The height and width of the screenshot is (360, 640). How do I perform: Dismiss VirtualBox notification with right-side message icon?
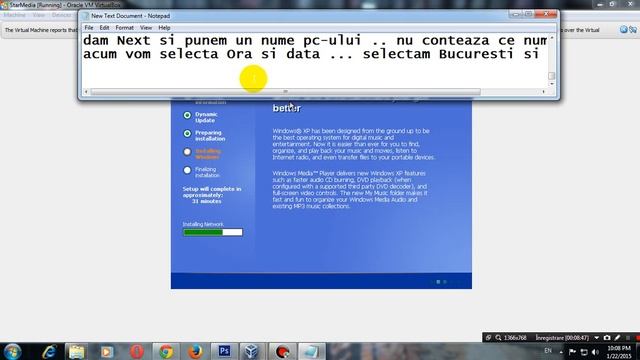633,30
